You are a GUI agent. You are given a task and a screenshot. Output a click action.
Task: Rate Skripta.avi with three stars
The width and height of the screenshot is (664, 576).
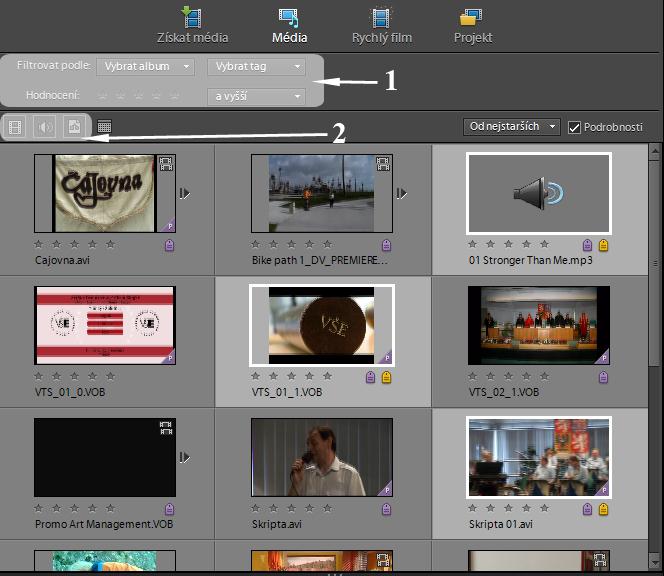point(291,508)
